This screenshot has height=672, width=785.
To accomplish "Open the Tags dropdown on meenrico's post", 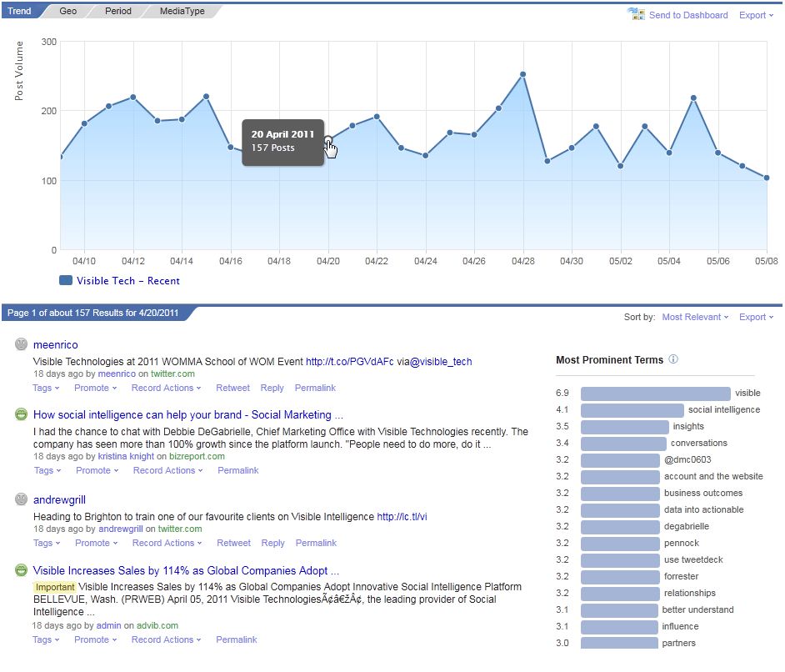I will 44,388.
